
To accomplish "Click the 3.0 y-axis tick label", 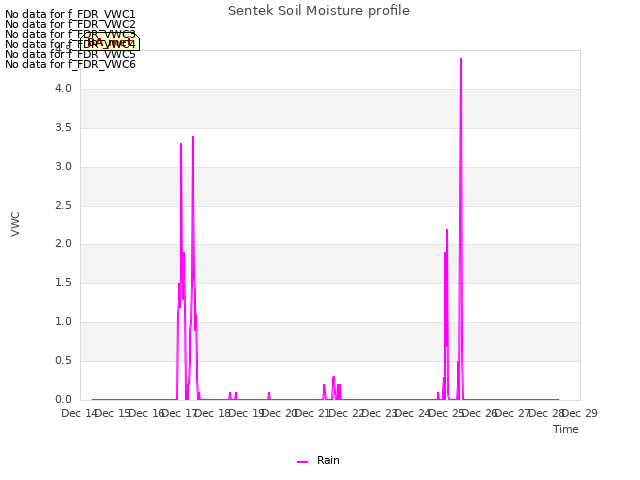I will point(64,167).
